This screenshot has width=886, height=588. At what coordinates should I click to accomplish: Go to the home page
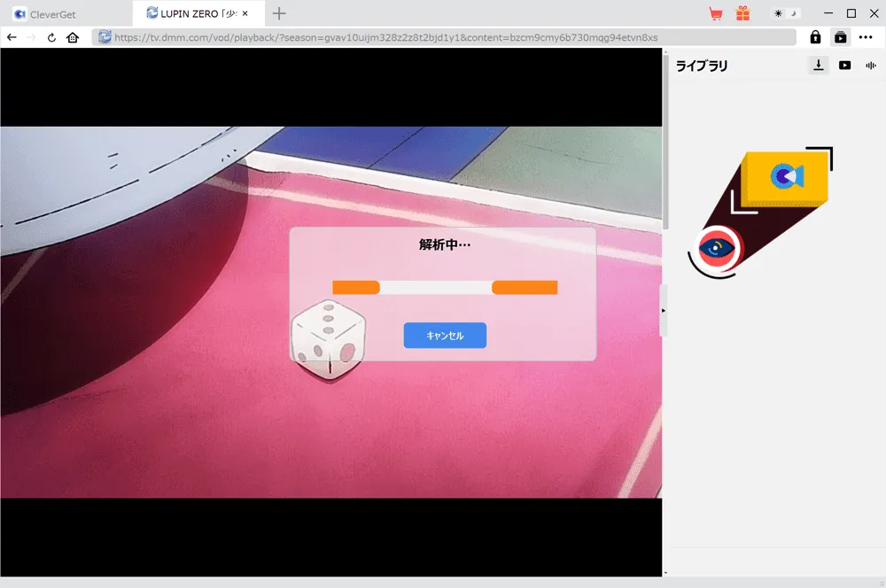click(x=73, y=37)
